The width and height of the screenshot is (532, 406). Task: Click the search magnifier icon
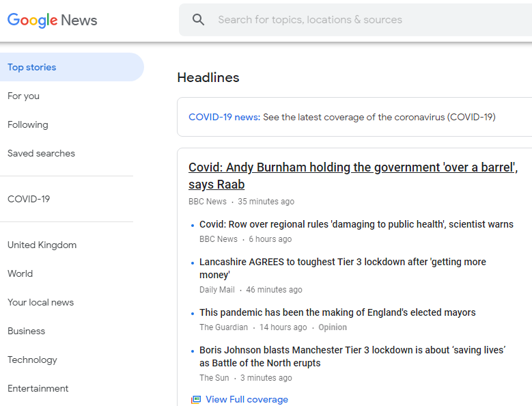click(199, 20)
